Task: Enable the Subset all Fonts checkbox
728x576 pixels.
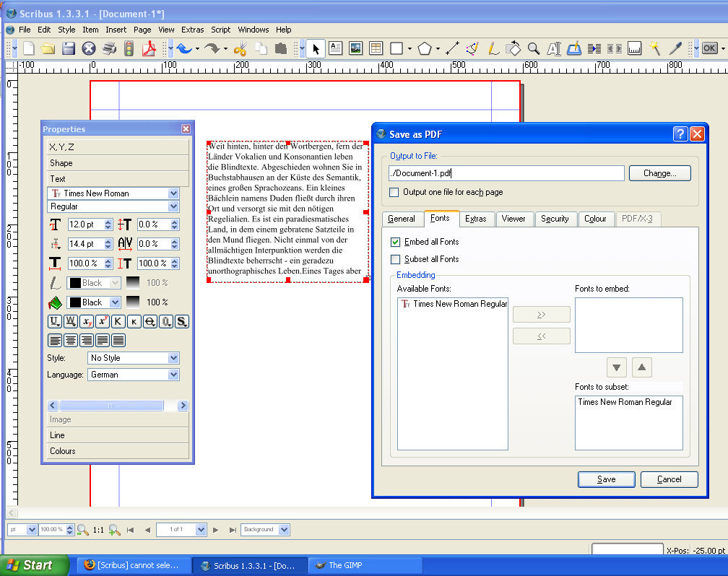Action: pyautogui.click(x=395, y=259)
